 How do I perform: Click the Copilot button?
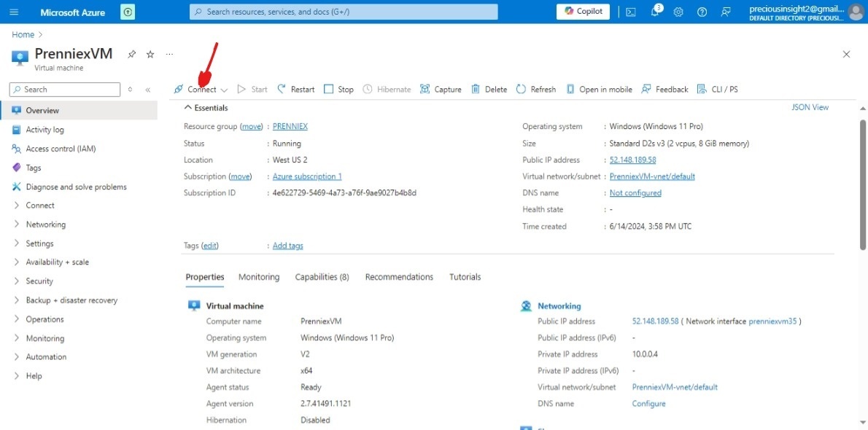tap(583, 12)
